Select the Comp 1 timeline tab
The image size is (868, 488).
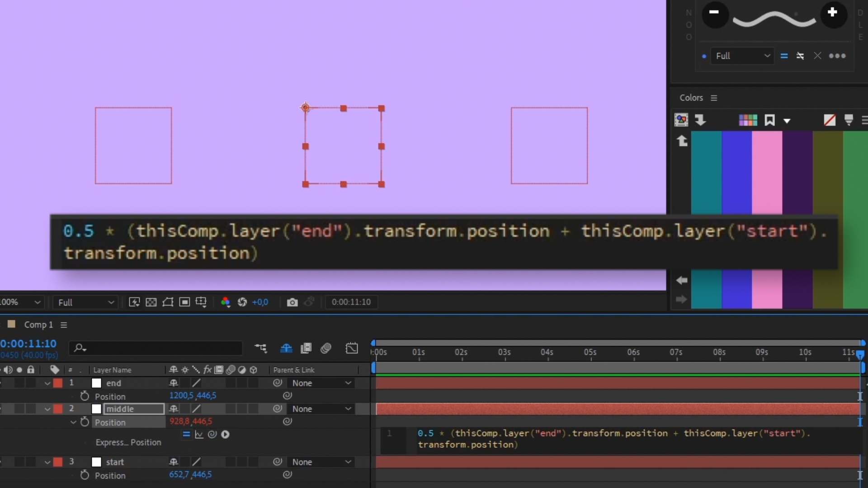pos(38,325)
